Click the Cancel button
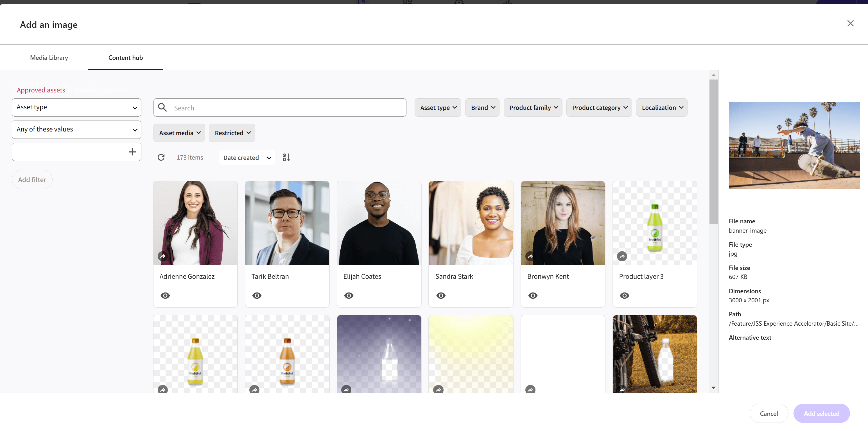This screenshot has width=868, height=431. (x=768, y=413)
